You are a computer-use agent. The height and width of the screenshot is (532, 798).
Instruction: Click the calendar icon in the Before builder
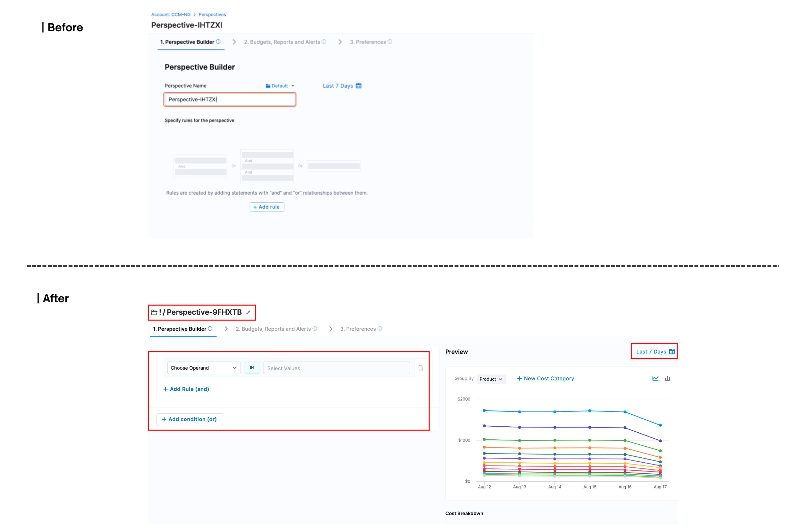coord(359,86)
